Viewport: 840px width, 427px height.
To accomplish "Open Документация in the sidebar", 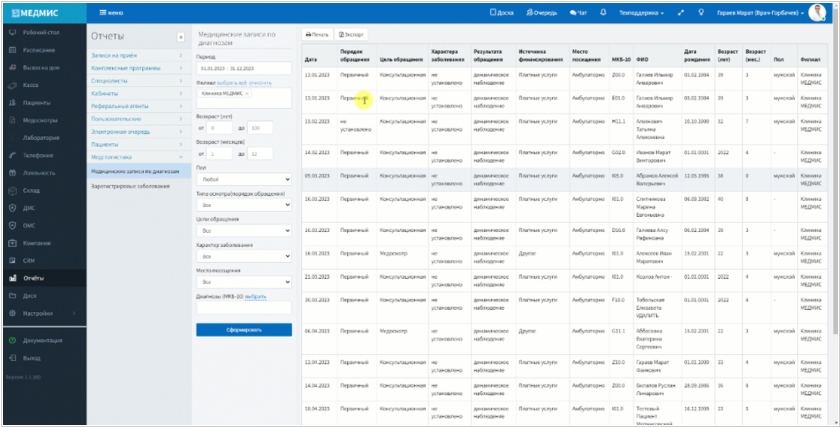I will [42, 340].
